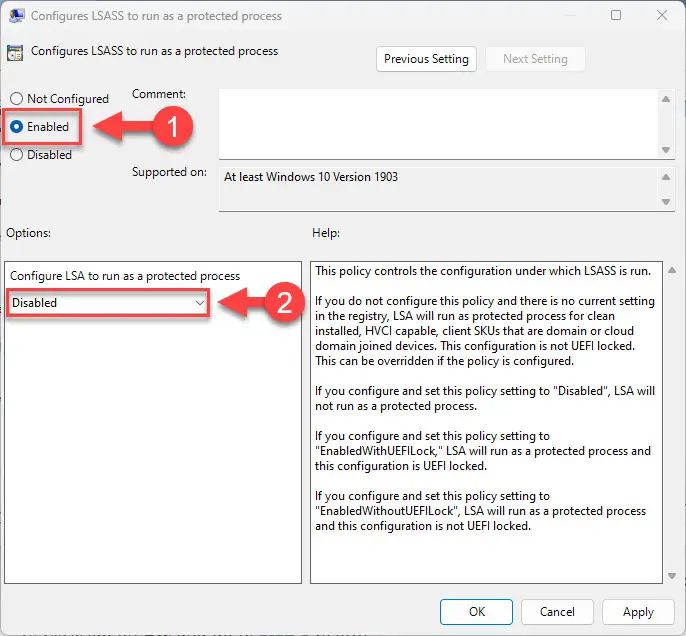Click the policy setting icon beside heading

[x=15, y=53]
